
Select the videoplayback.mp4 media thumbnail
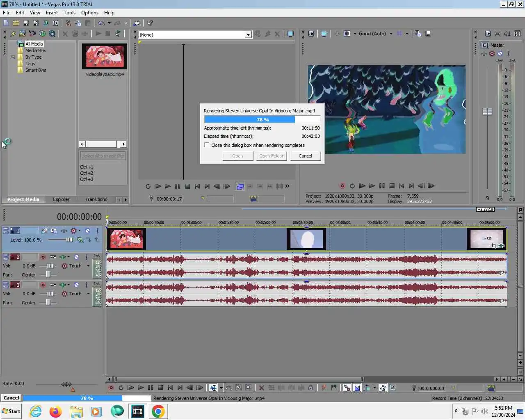pyautogui.click(x=105, y=56)
